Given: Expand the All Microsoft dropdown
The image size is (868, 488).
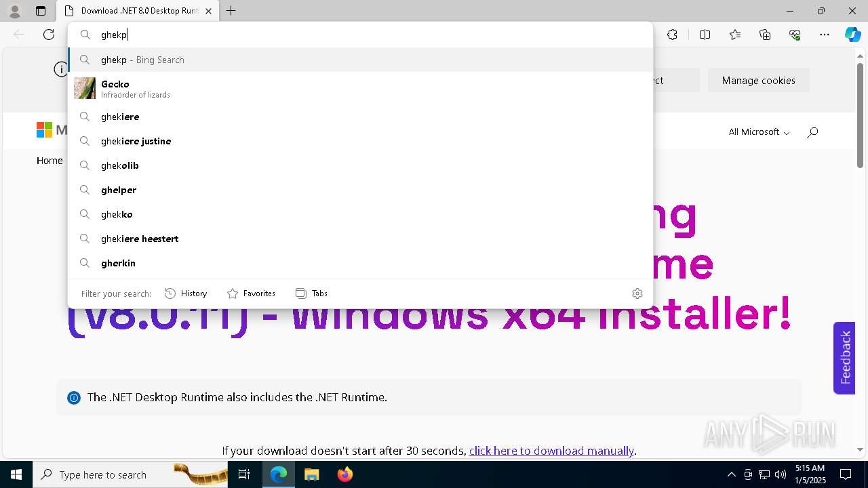Looking at the screenshot, I should point(759,132).
